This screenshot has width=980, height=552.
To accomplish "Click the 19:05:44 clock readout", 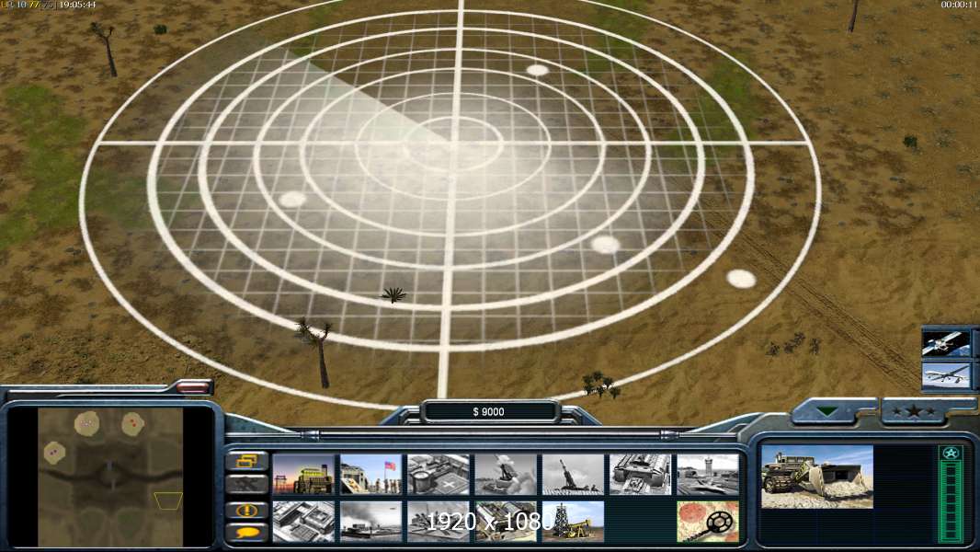I will [x=77, y=5].
